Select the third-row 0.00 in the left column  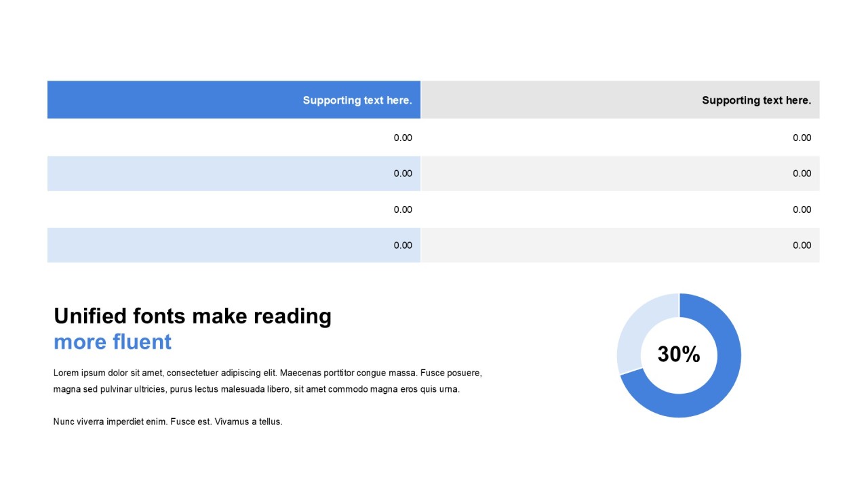(403, 209)
